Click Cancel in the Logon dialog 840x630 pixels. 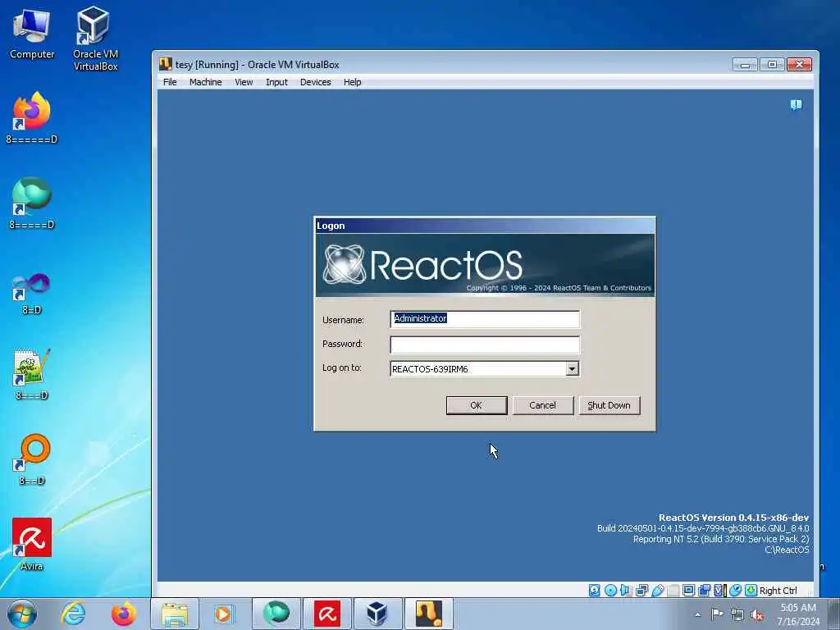coord(543,405)
